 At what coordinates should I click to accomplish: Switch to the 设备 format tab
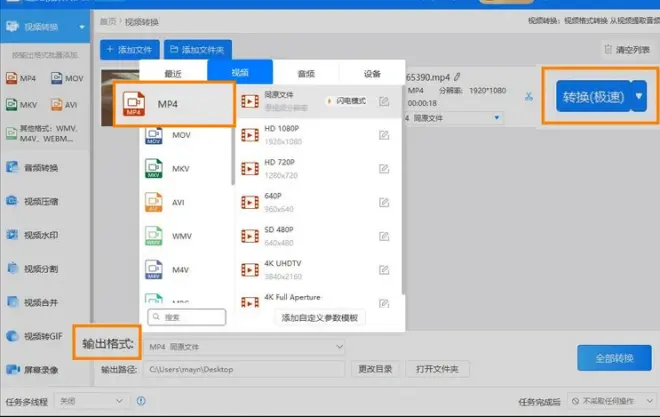pos(372,73)
